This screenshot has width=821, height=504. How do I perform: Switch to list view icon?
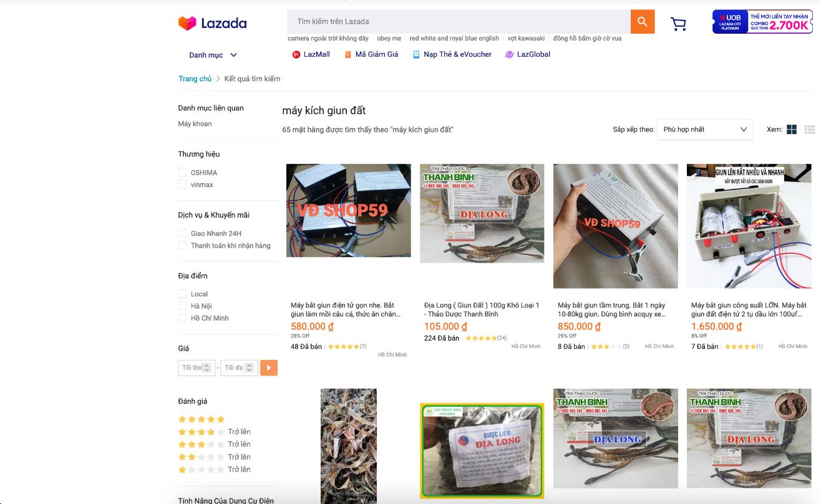point(810,130)
